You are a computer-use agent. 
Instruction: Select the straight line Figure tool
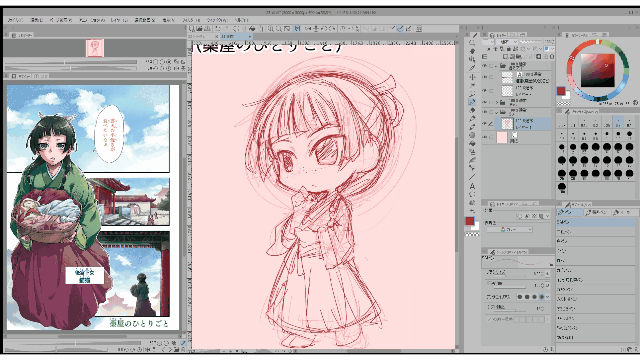(x=472, y=177)
